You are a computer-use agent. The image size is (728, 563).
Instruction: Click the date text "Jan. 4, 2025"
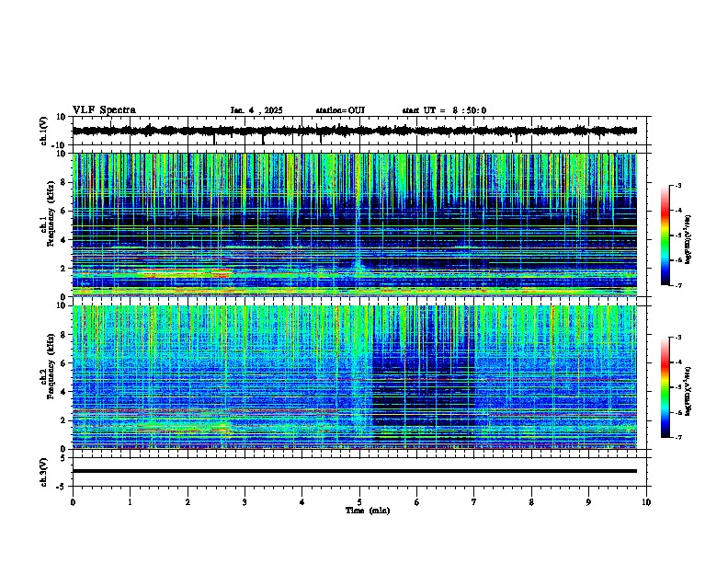click(256, 110)
